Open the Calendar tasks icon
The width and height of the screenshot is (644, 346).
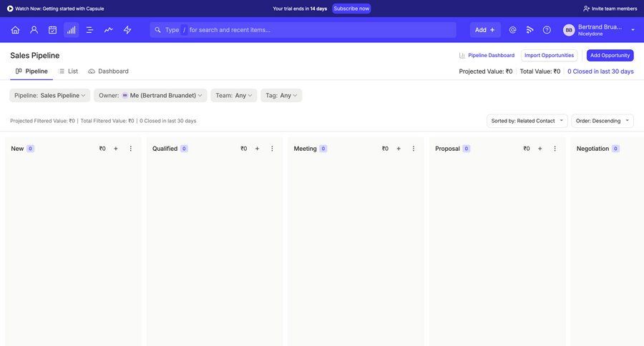click(52, 30)
